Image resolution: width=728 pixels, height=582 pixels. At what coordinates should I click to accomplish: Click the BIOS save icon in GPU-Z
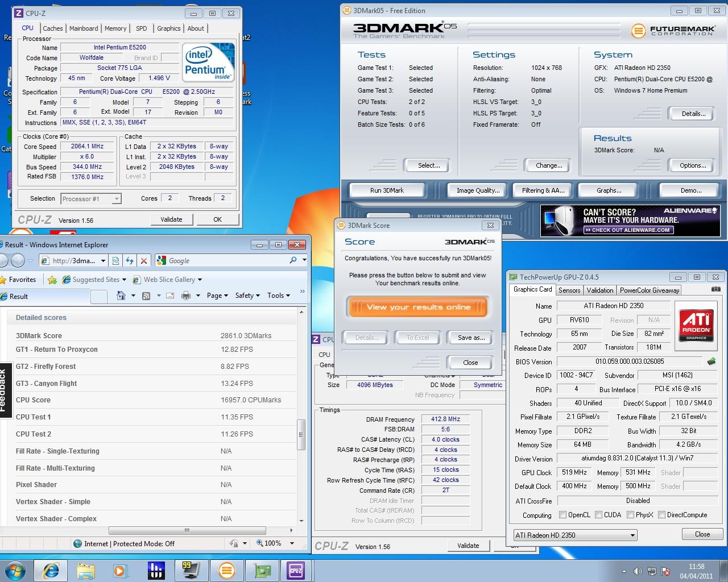[712, 361]
